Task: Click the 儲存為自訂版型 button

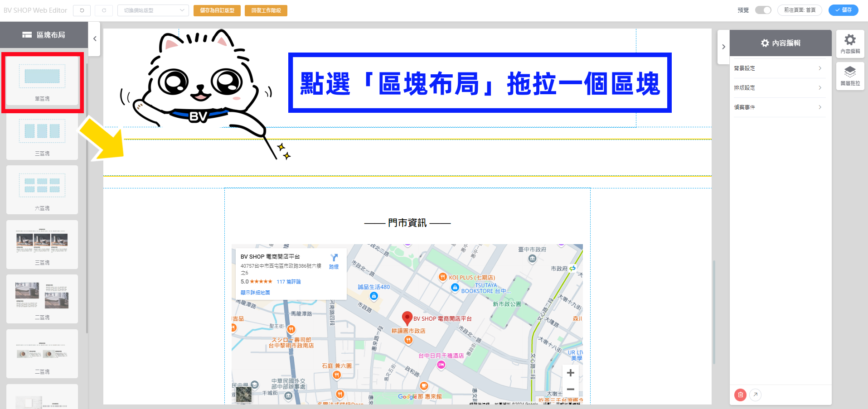Action: (x=217, y=10)
